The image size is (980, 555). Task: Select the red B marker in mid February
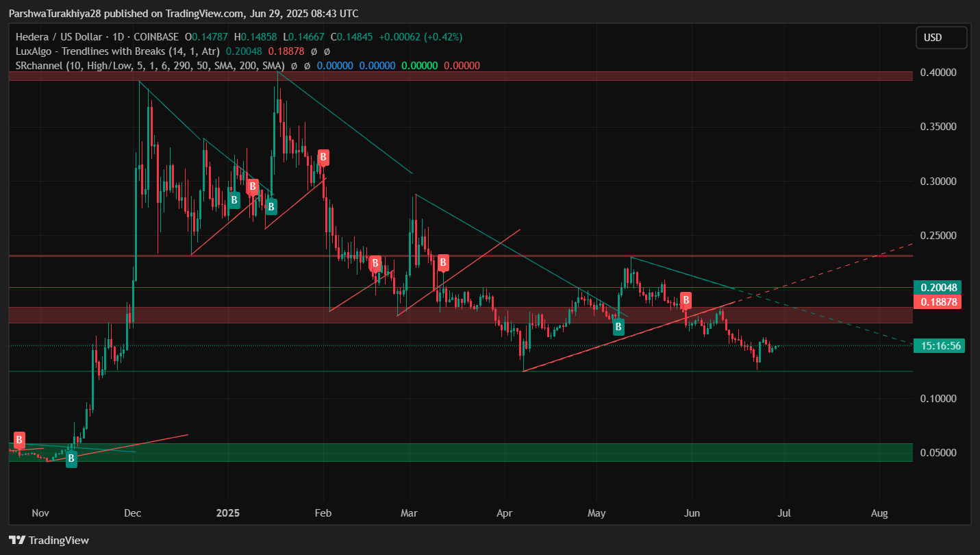tap(375, 263)
